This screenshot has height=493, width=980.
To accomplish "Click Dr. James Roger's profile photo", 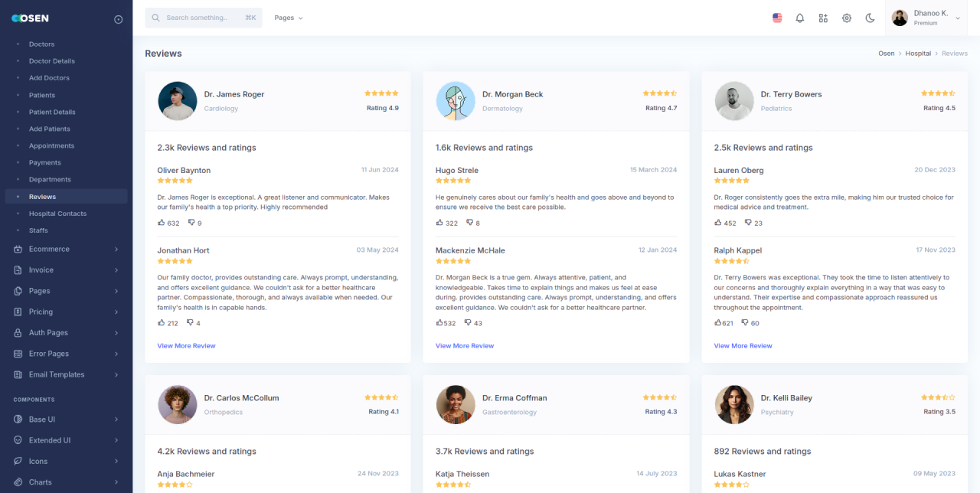I will (178, 101).
